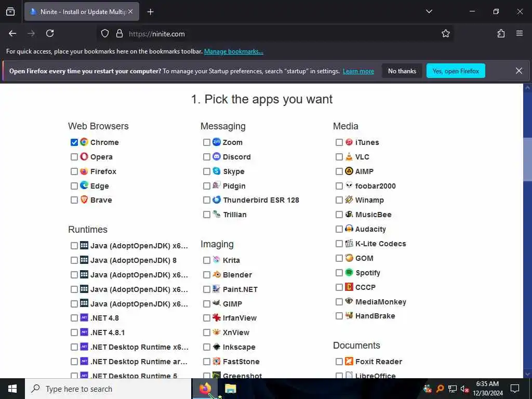This screenshot has width=532, height=399.
Task: Click the Chrome app icon
Action: [84, 142]
